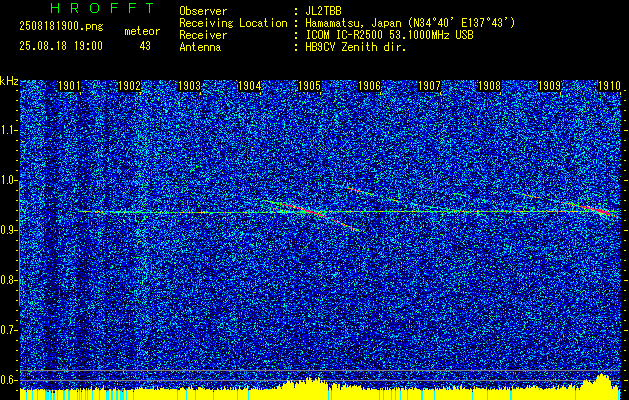Click the 'Receiving Location' label

[233, 23]
